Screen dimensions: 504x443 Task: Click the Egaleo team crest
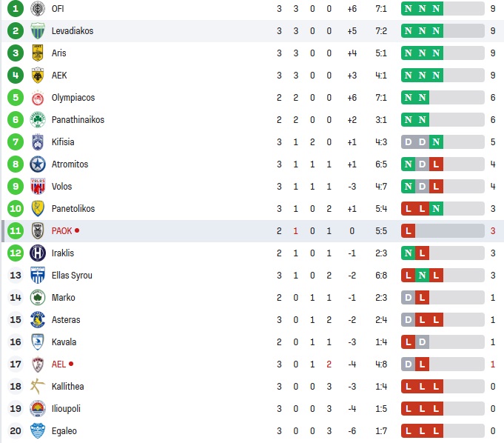point(38,431)
